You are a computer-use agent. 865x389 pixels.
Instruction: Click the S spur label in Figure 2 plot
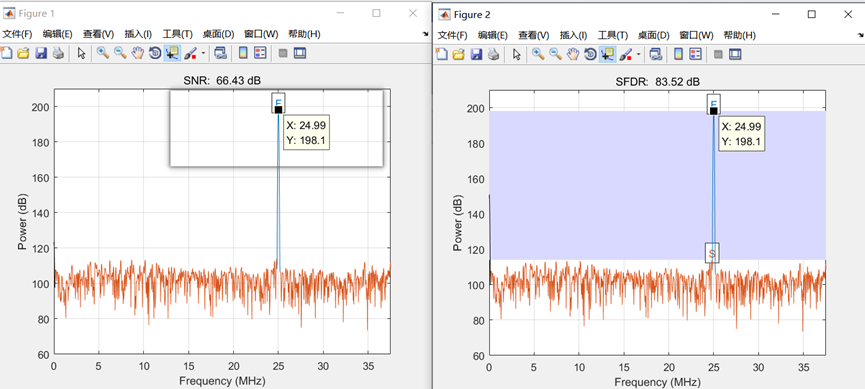(x=712, y=253)
